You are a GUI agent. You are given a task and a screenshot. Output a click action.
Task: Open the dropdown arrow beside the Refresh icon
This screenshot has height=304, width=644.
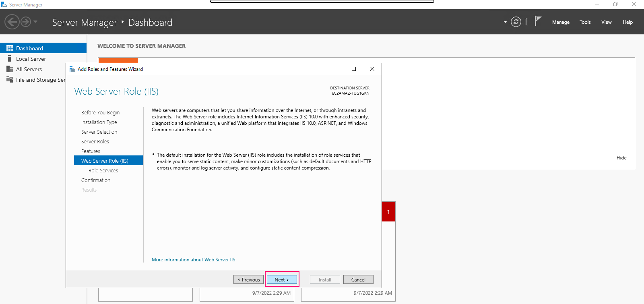[505, 22]
